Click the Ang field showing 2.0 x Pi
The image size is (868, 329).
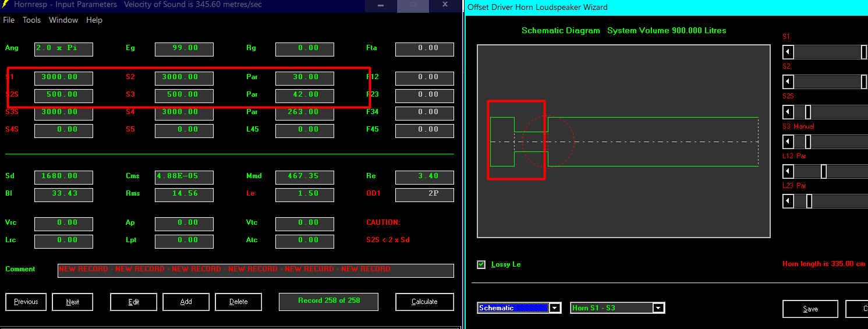coord(63,49)
